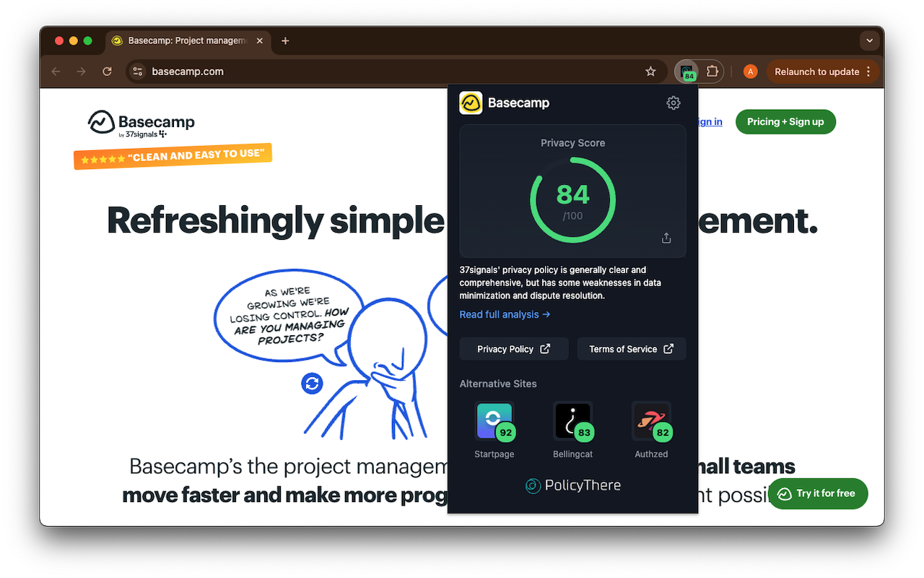Go forward to the next page
Image resolution: width=924 pixels, height=578 pixels.
[81, 72]
